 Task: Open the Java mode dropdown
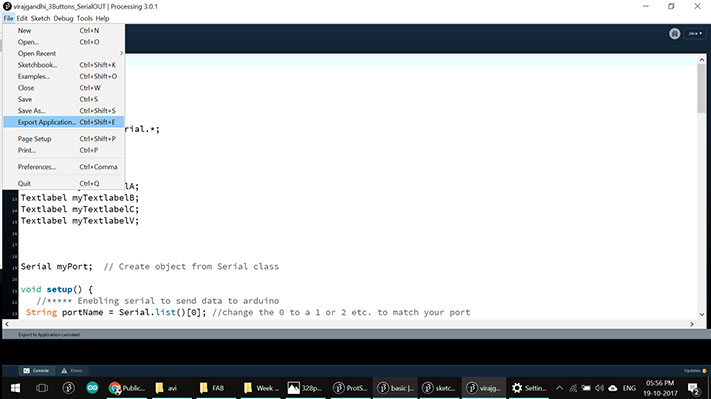coord(695,34)
